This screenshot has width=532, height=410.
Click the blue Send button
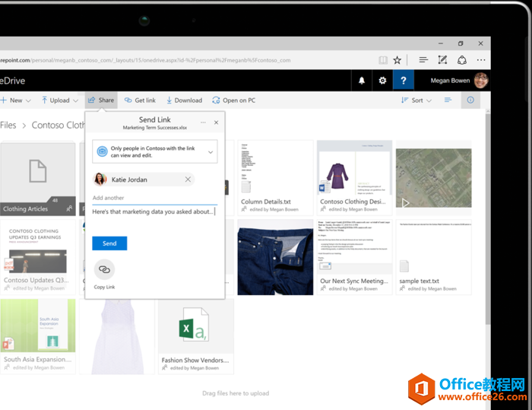pos(109,243)
